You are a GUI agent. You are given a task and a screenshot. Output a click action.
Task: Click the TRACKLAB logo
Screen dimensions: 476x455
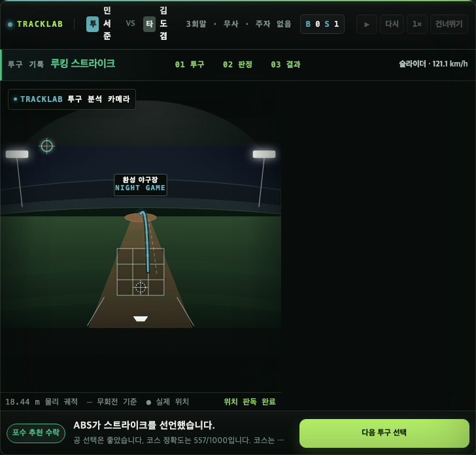coord(35,24)
